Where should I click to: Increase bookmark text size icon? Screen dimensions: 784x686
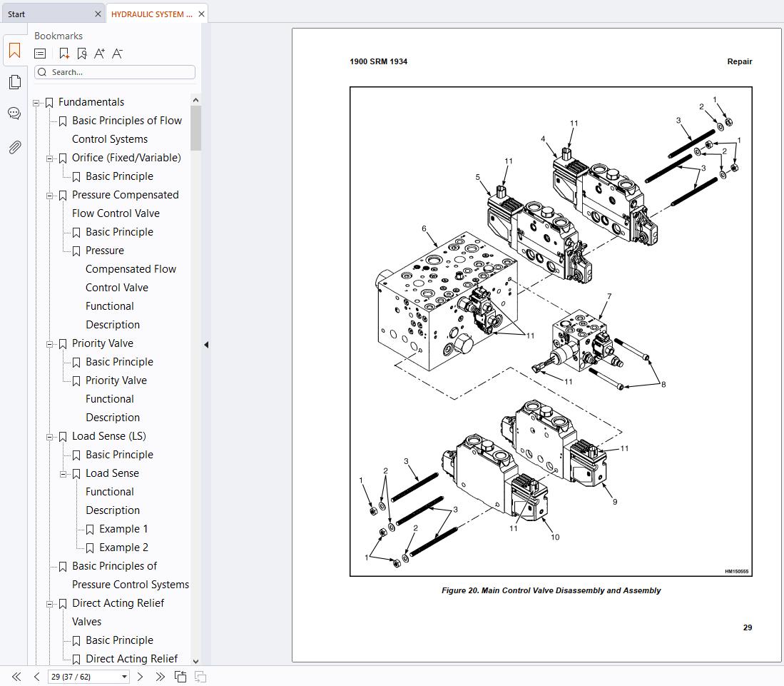click(99, 54)
